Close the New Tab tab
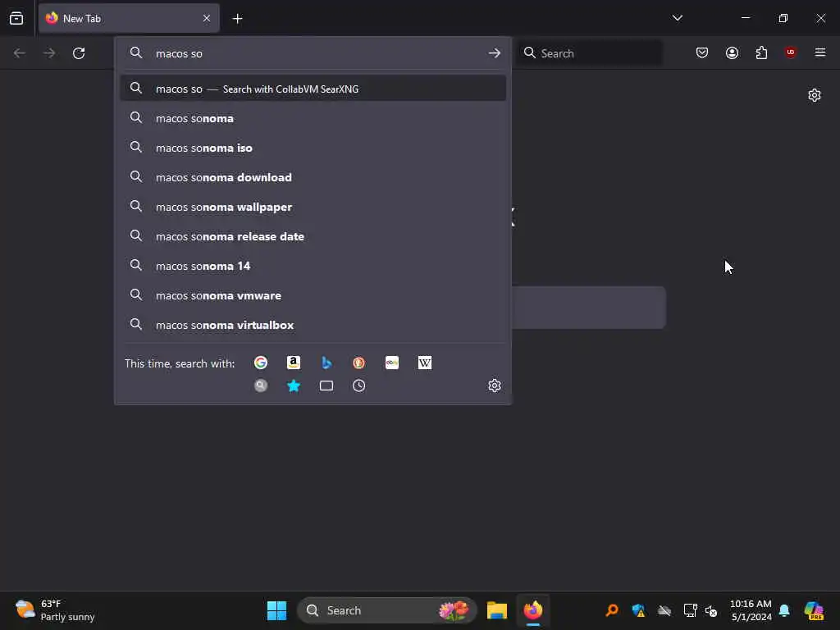Image resolution: width=840 pixels, height=630 pixels. pyautogui.click(x=207, y=18)
